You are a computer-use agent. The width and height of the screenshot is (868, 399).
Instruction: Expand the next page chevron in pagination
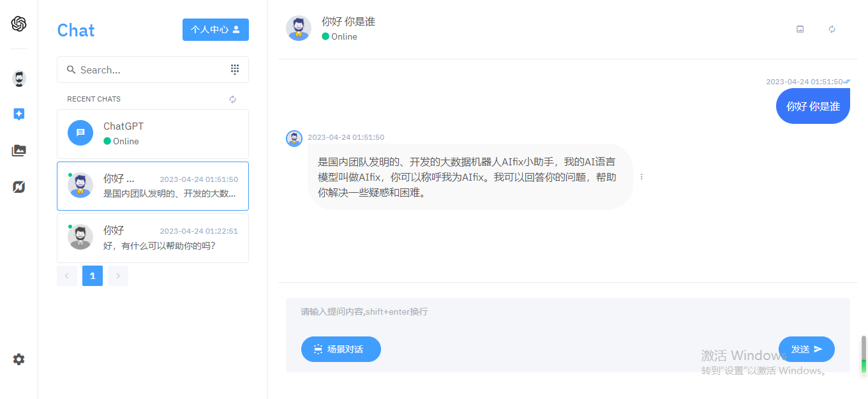117,275
